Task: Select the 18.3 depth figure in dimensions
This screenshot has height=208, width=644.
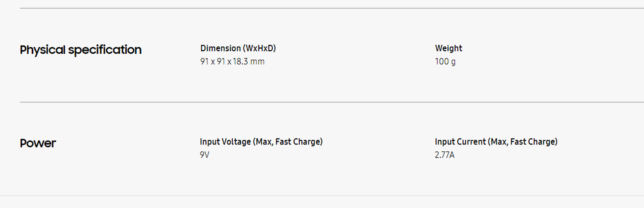Action: coord(240,61)
